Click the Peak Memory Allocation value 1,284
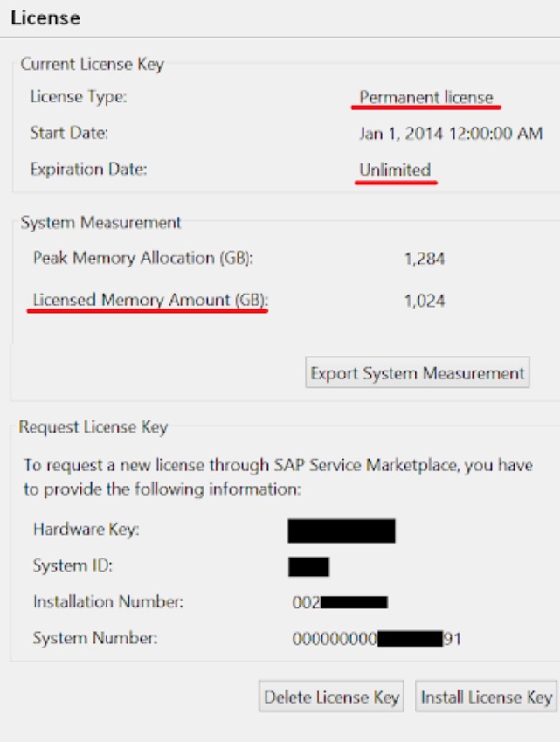This screenshot has width=560, height=742. coord(425,259)
